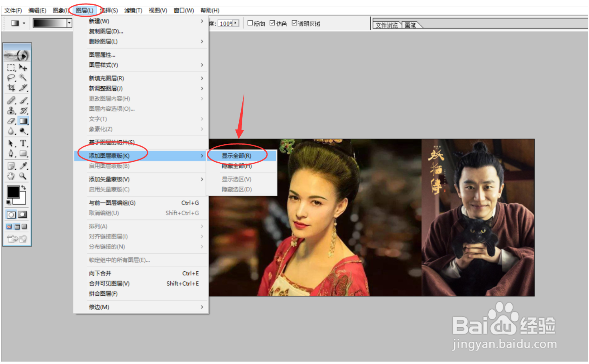Select the Hand tool
Screen dimensions: 589x364
coord(11,176)
